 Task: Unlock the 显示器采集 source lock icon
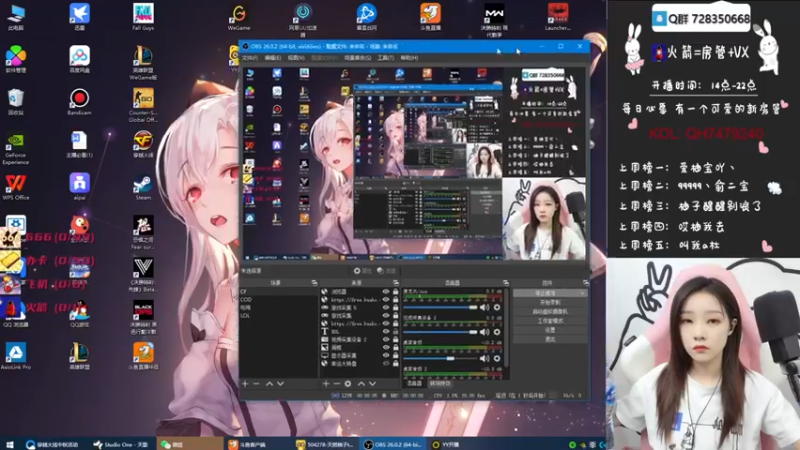click(395, 356)
